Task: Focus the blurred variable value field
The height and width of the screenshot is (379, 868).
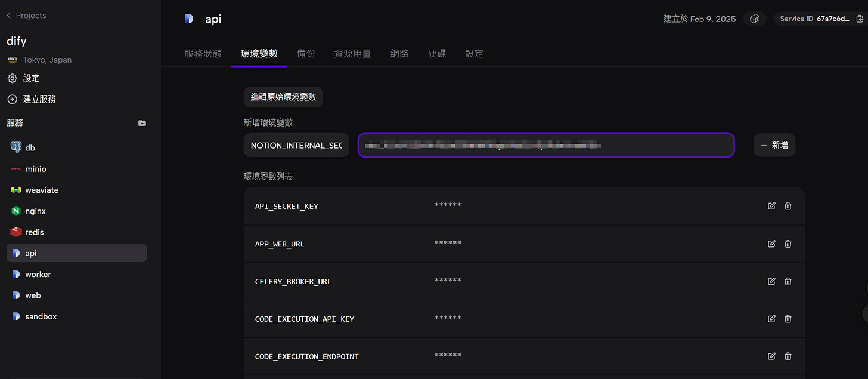Action: (546, 145)
